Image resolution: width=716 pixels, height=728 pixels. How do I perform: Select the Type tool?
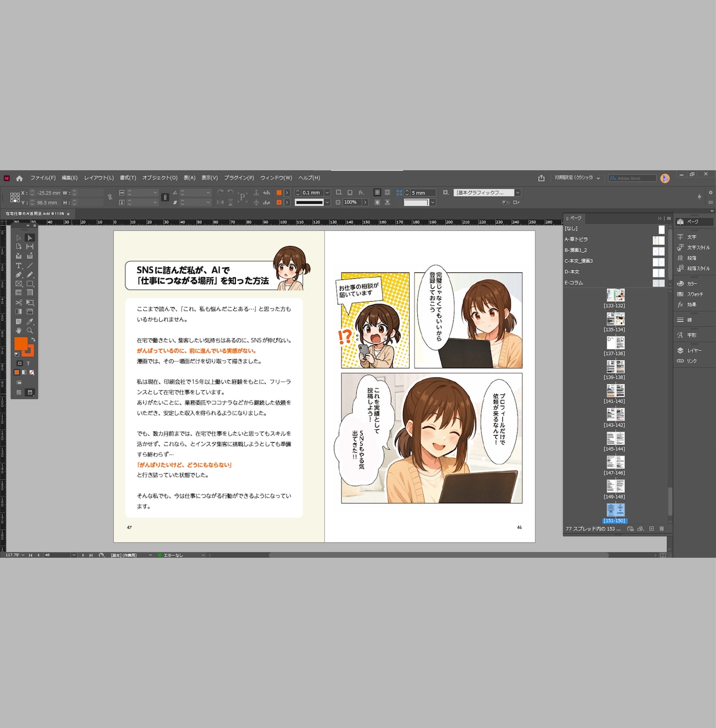pos(18,265)
